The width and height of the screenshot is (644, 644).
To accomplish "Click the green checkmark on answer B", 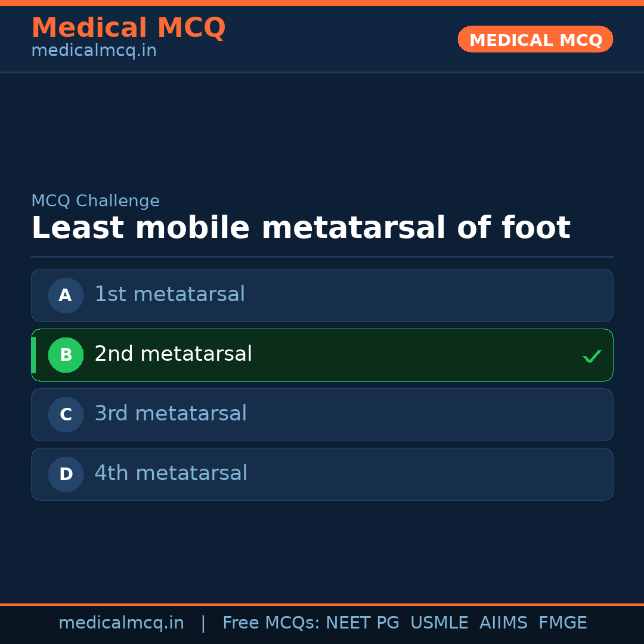I will [x=592, y=355].
